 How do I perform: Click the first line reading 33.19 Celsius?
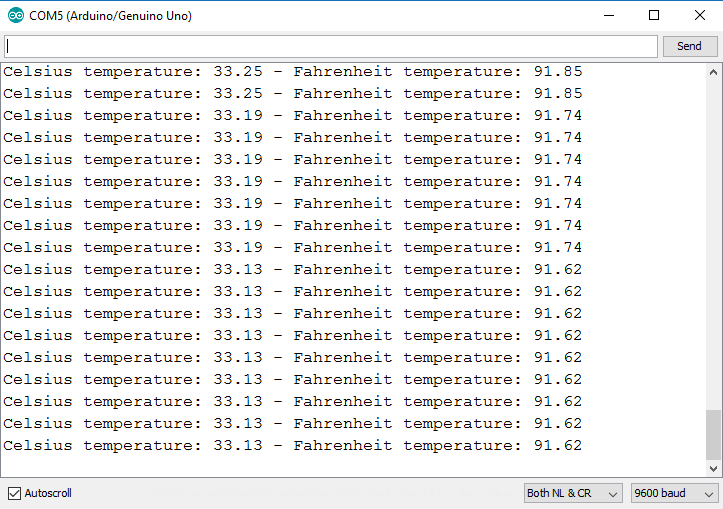[292, 116]
